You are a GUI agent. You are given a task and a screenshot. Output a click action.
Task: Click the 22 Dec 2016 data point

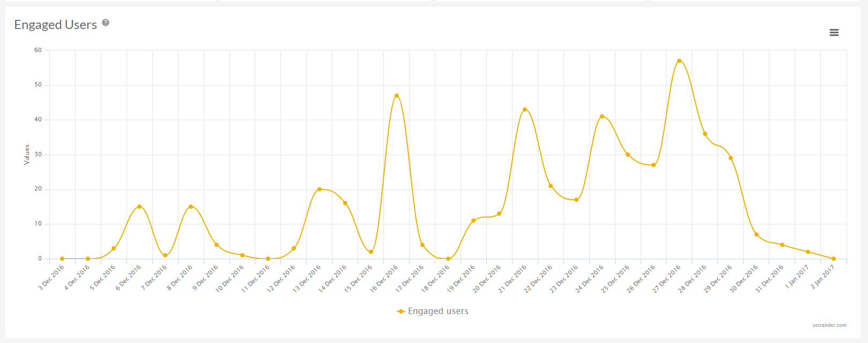[x=551, y=186]
